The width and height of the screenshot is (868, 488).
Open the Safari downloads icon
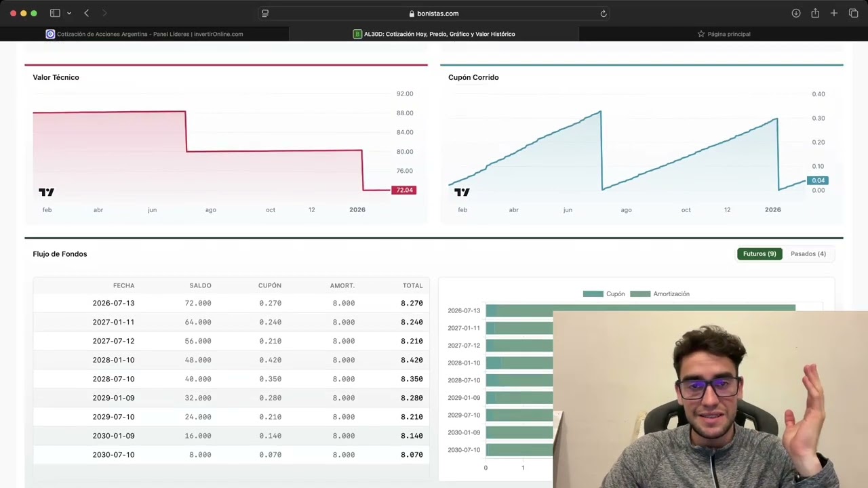(796, 13)
